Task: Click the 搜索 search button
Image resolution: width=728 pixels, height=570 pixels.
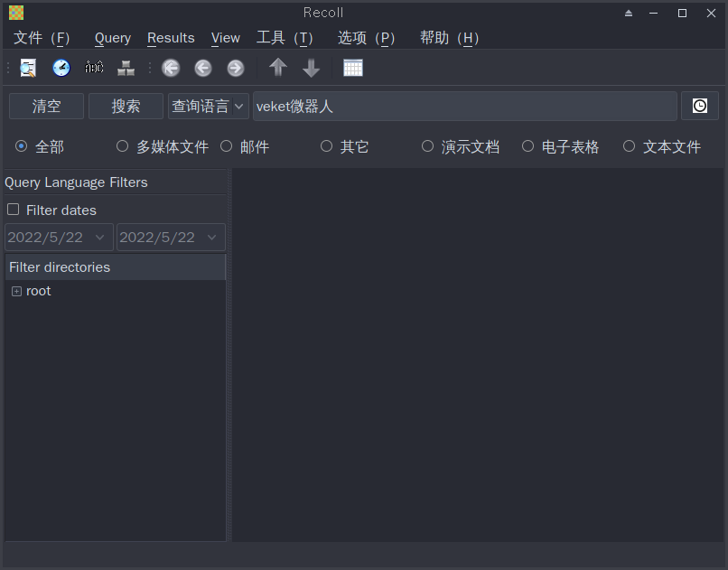Action: point(126,107)
